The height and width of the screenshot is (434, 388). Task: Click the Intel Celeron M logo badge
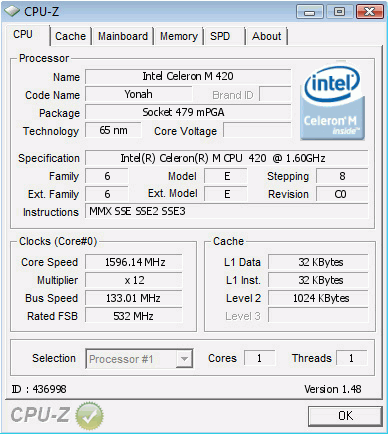tap(332, 101)
